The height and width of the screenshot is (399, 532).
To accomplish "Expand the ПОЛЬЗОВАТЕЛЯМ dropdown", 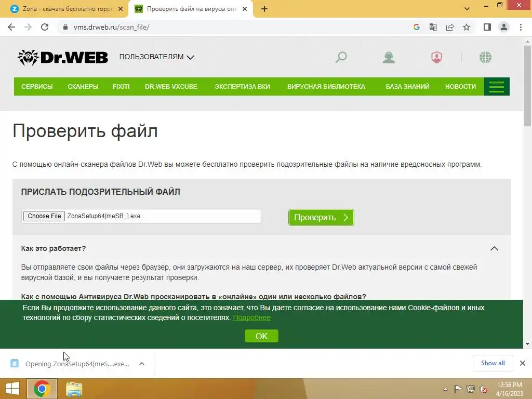I will tap(156, 57).
